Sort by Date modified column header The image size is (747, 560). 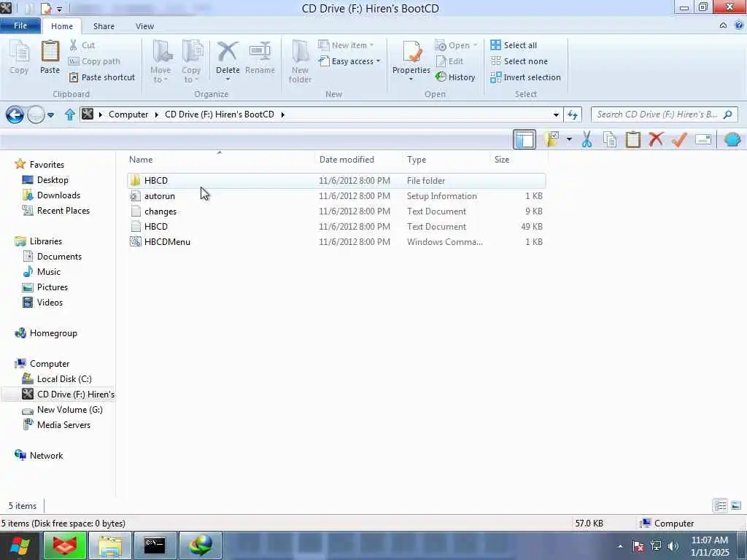tap(347, 160)
